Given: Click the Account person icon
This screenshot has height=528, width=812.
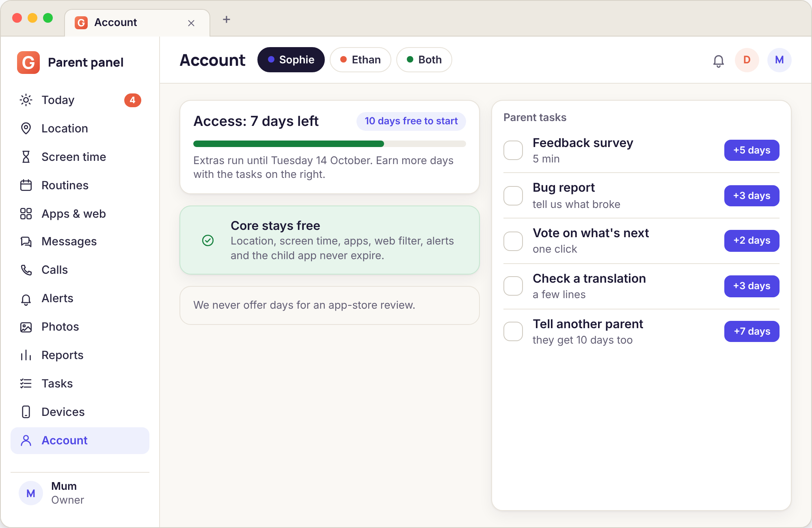Looking at the screenshot, I should [x=26, y=440].
